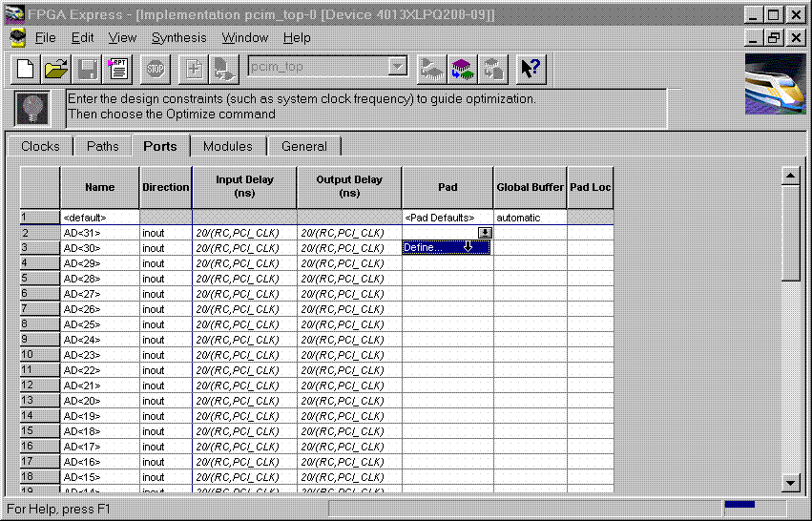
Task: Click the light bulb tip icon
Action: (33, 107)
